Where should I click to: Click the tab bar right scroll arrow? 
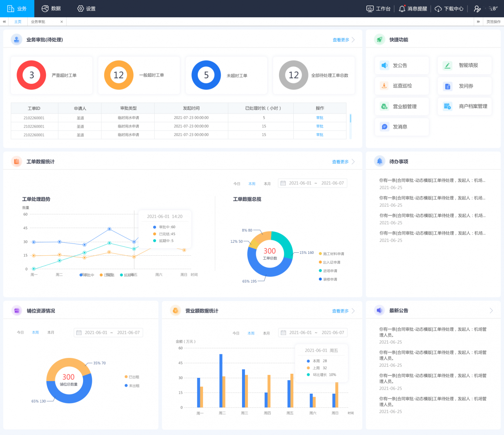[x=478, y=22]
